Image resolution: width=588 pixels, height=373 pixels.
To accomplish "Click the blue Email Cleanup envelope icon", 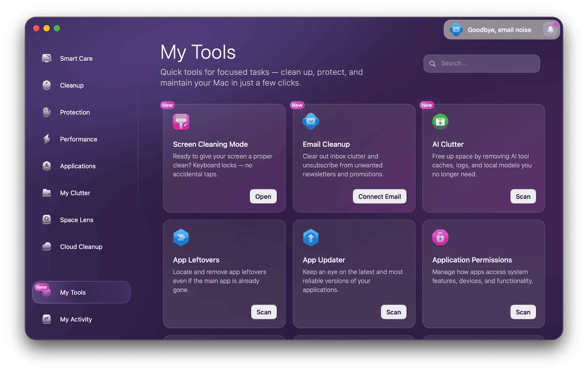I will point(311,122).
